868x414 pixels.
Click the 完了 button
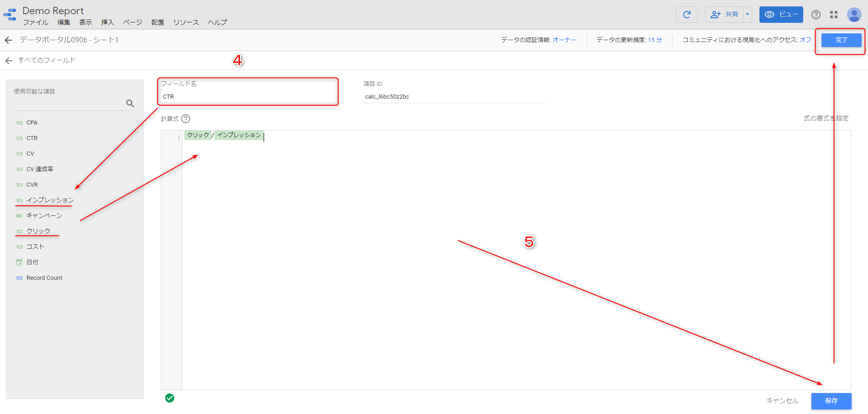click(841, 40)
